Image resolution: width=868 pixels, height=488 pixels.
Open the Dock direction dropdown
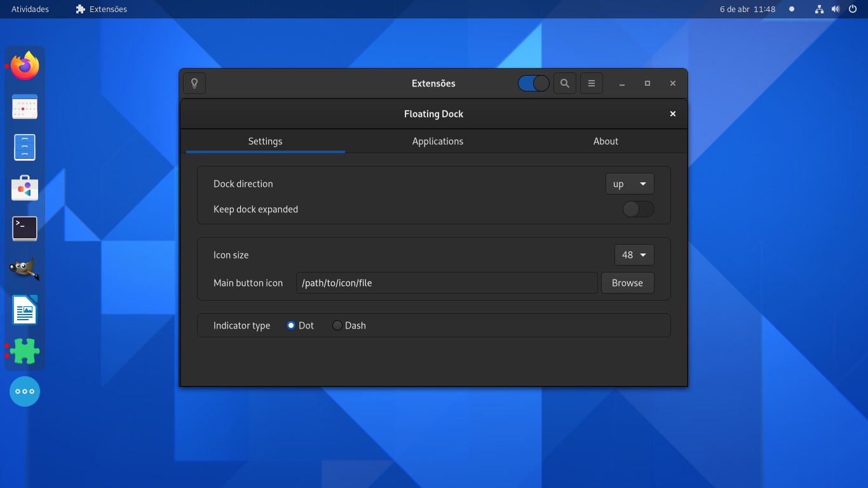pos(629,184)
